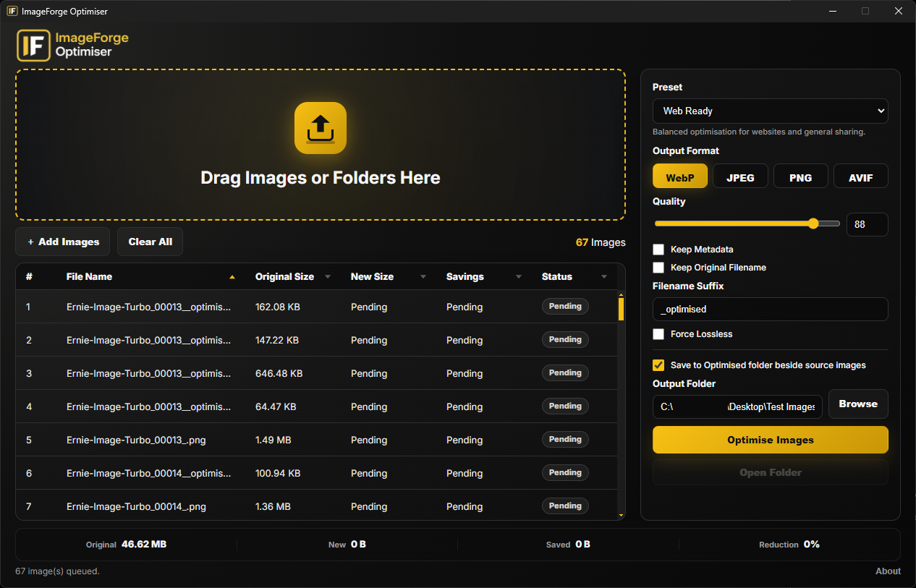Click the Original 46.62 MB total
This screenshot has height=588, width=916.
pyautogui.click(x=126, y=544)
